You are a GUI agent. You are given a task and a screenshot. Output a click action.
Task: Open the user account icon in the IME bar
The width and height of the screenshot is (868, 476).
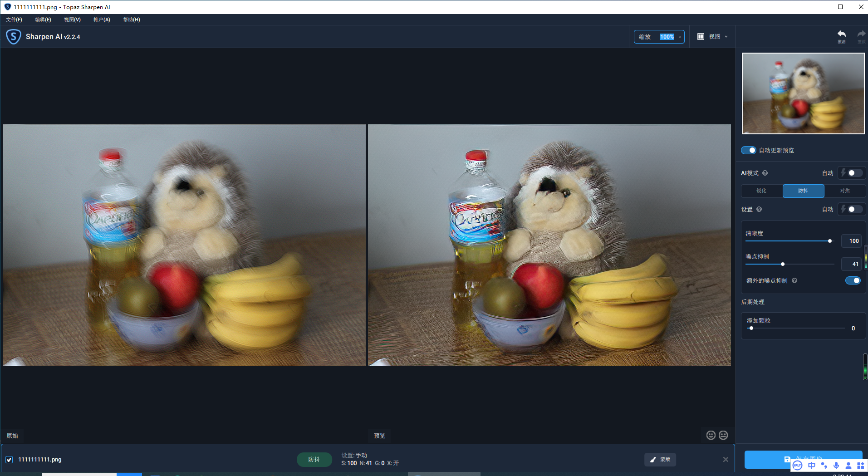point(848,466)
